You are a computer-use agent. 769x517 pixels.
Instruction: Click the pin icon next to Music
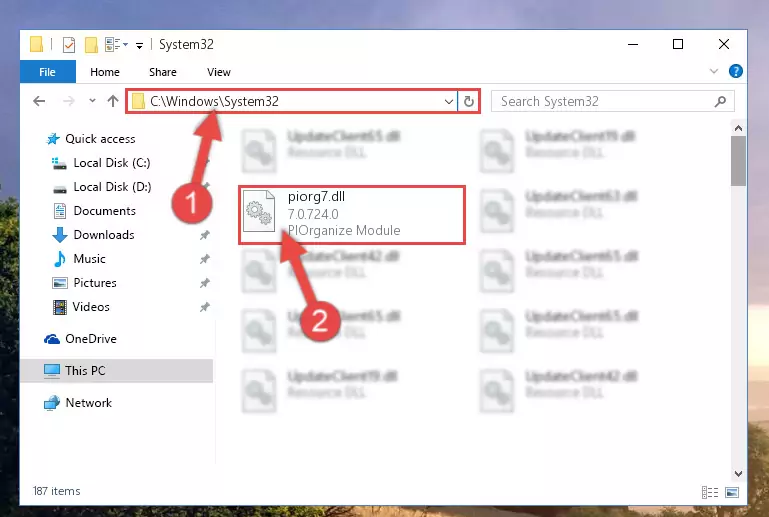[205, 259]
